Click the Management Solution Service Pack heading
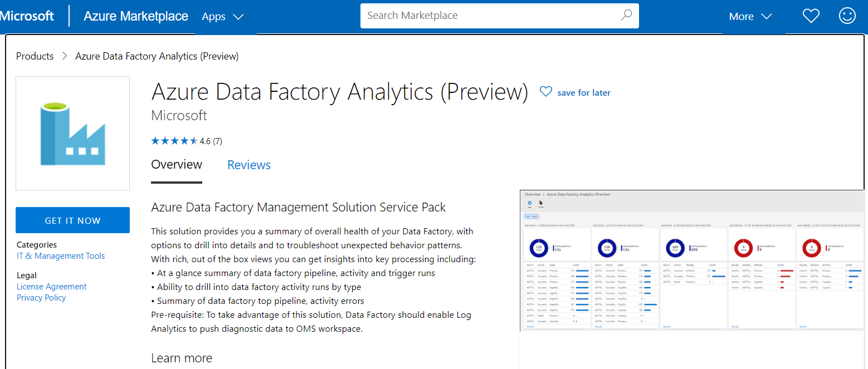868x369 pixels. (299, 208)
